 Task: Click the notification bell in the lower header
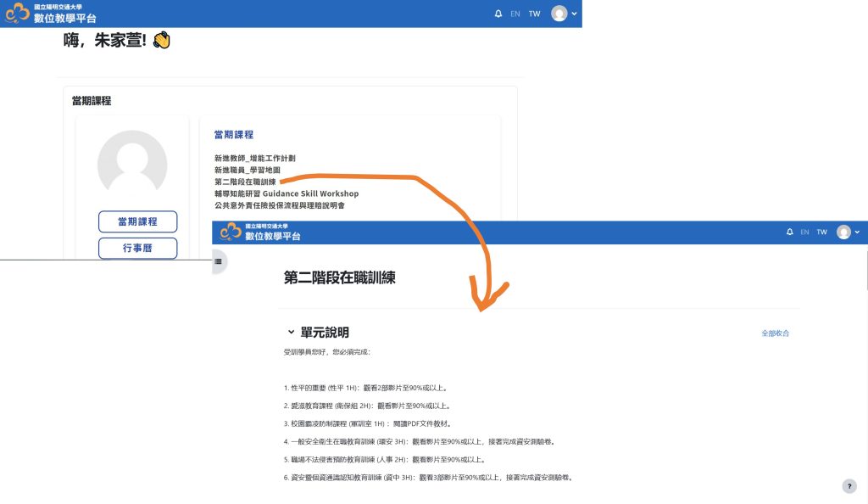[x=790, y=232]
